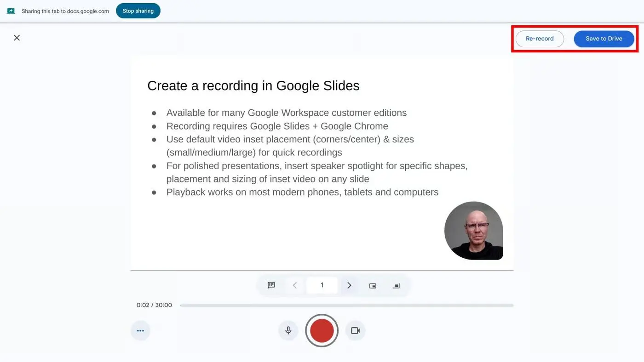
Task: Click bullet 'For polished presentations, insert speaker spotlight'
Action: [x=317, y=172]
